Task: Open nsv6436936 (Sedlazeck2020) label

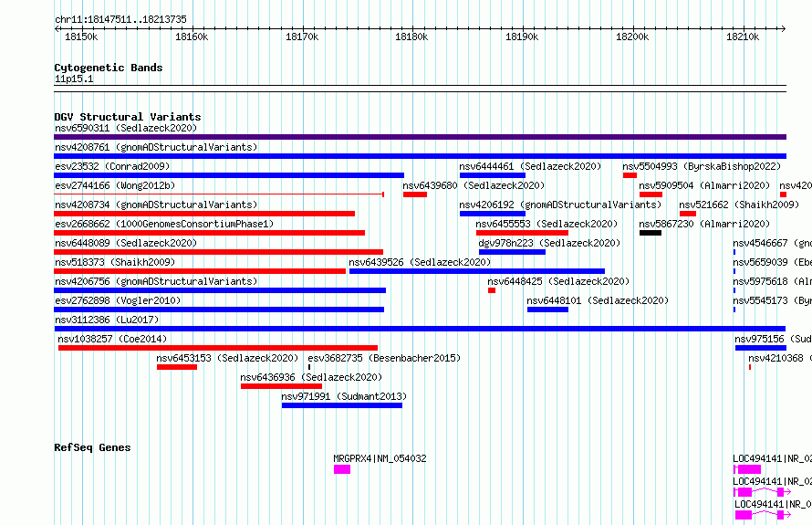Action: pyautogui.click(x=311, y=377)
